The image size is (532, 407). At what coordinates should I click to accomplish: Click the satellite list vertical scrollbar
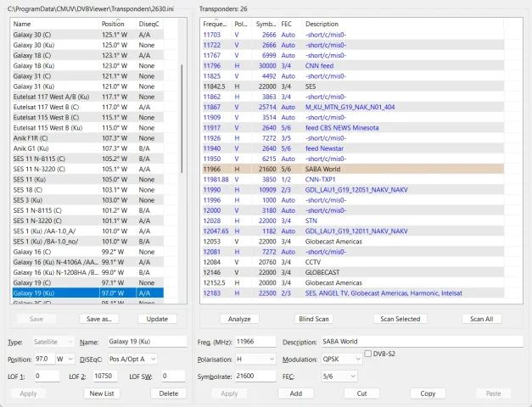click(x=182, y=119)
